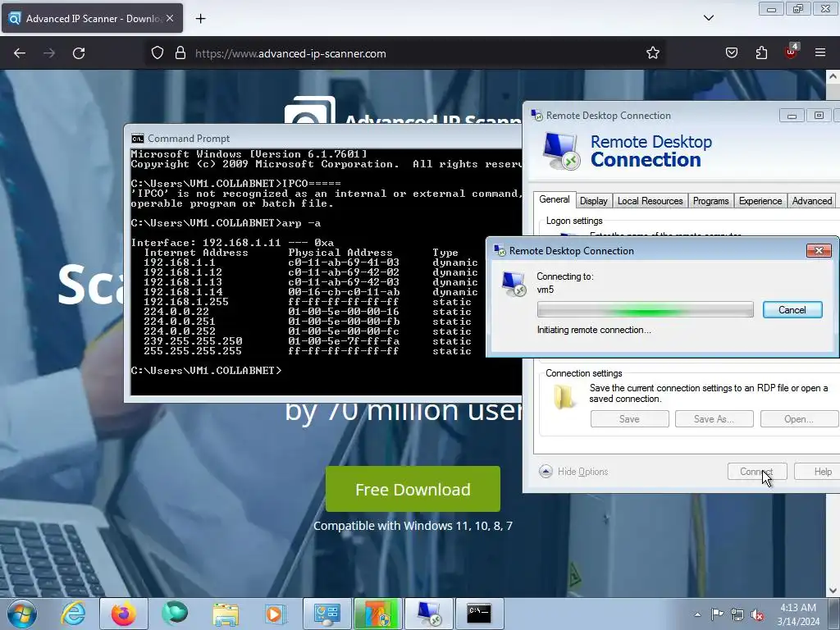Open the Action Center flag tray icon
Viewport: 840px width, 630px height.
click(x=717, y=614)
